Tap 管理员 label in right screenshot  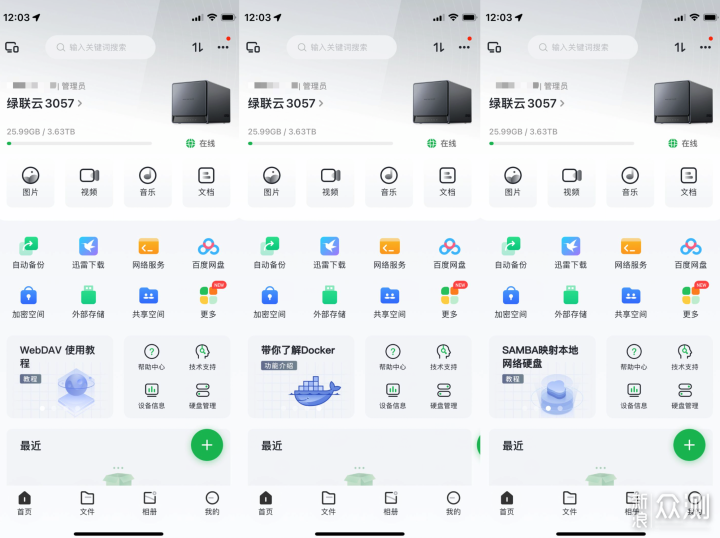(556, 86)
